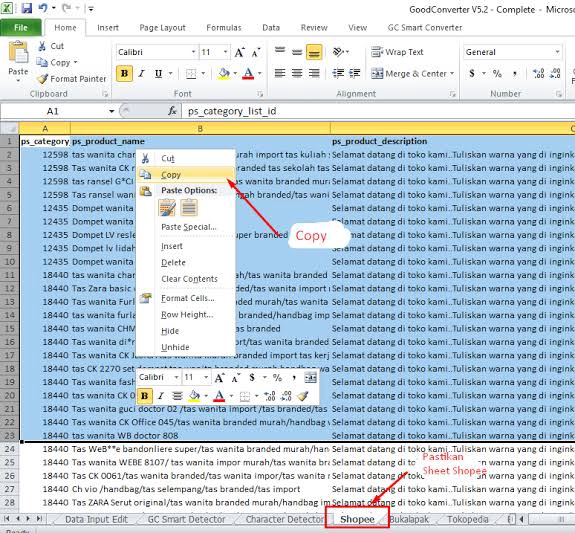Expand the General number format dropdown

click(557, 52)
